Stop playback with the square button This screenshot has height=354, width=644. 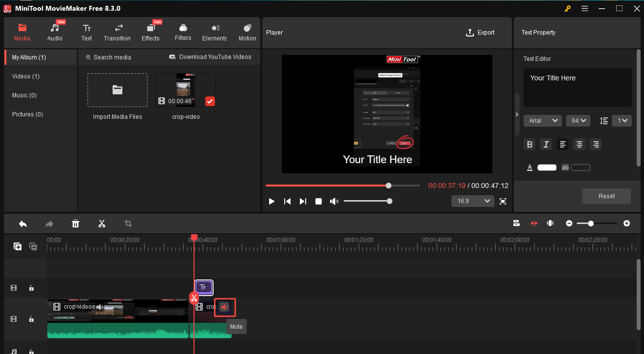[318, 201]
